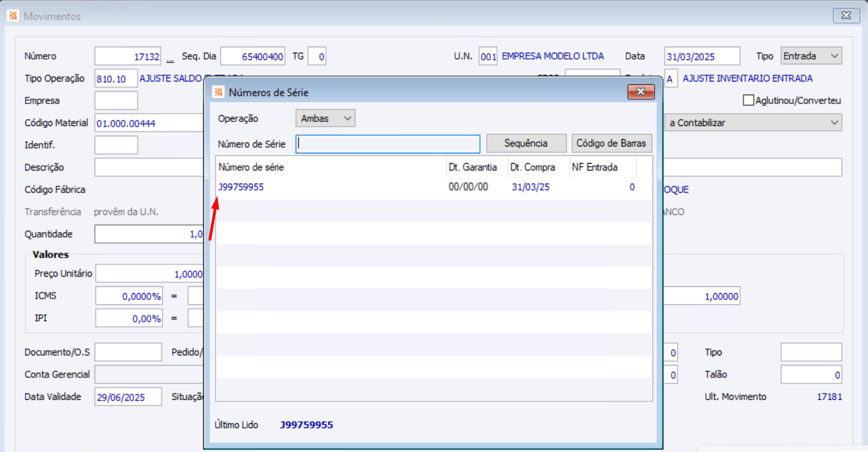Screen dimensions: 868x452
Task: Click the Dt. Garantia column header
Action: (x=477, y=167)
